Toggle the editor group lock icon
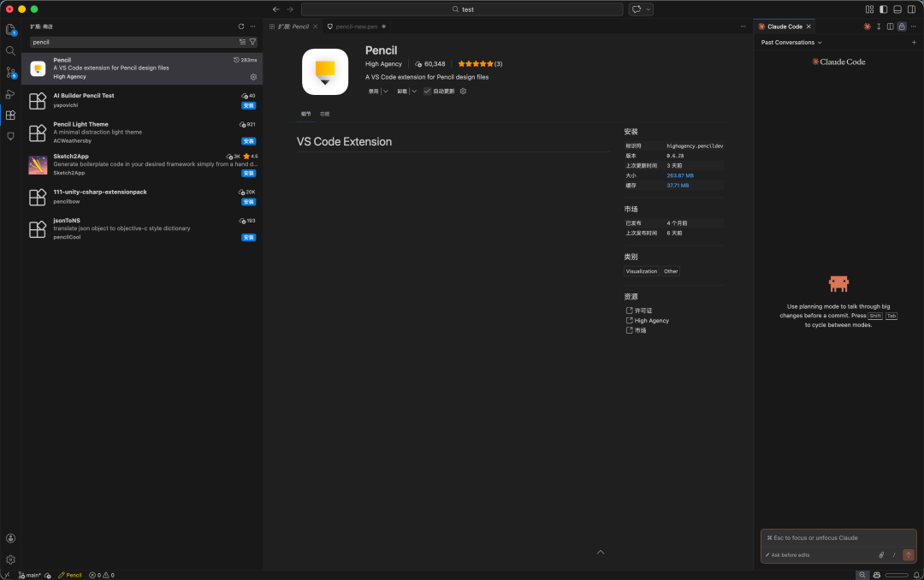 click(x=902, y=27)
